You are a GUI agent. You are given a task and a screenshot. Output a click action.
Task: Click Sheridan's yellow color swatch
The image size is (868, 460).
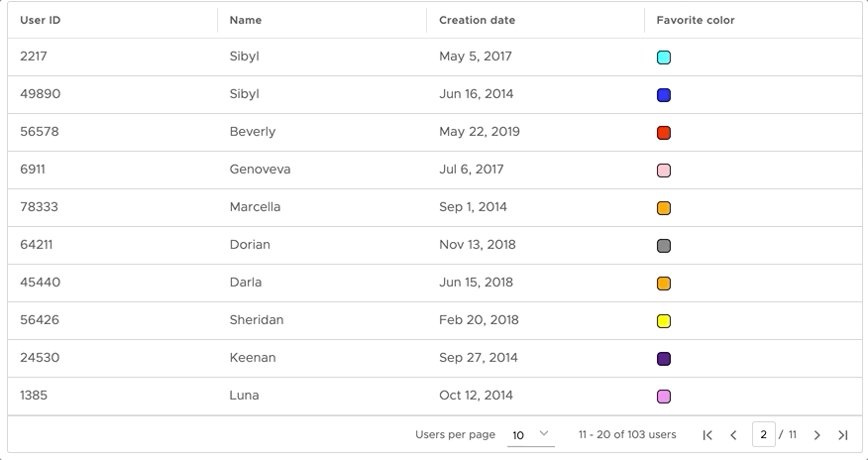(x=664, y=321)
